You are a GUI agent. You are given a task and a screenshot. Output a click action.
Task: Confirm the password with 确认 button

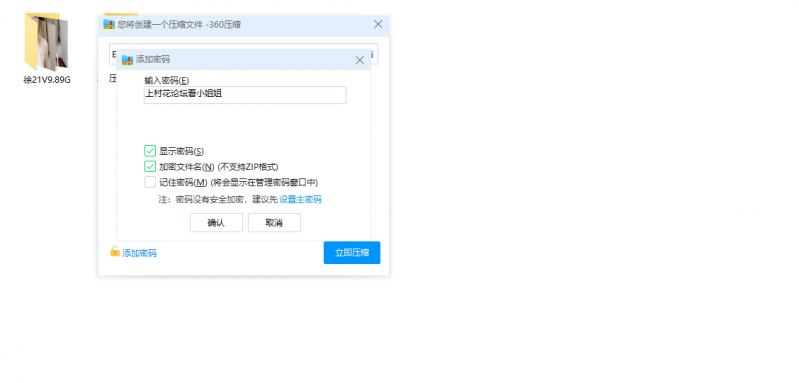pyautogui.click(x=216, y=223)
